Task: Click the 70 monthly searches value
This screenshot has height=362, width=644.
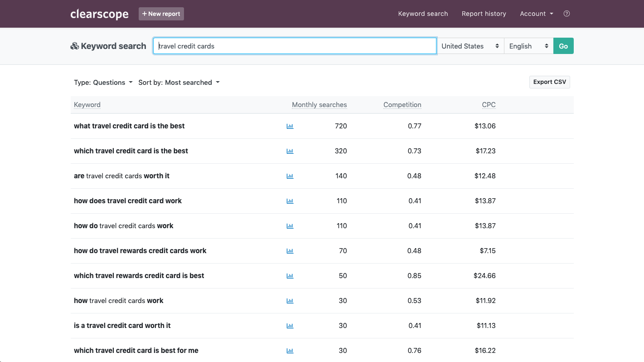Action: (343, 251)
